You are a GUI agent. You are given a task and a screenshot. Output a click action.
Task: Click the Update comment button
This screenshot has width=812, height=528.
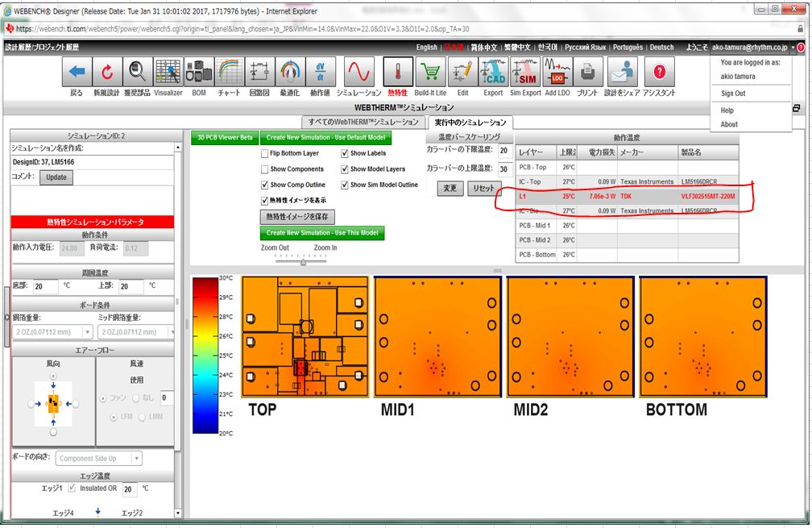point(56,177)
